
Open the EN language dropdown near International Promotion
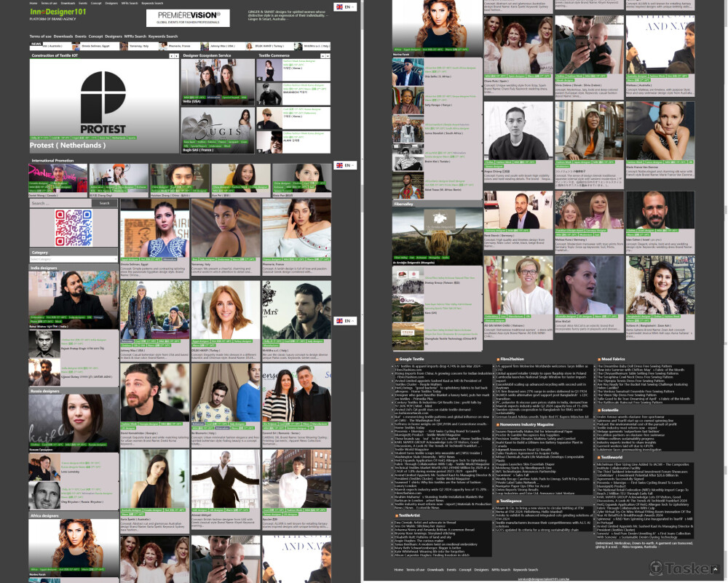click(x=344, y=165)
